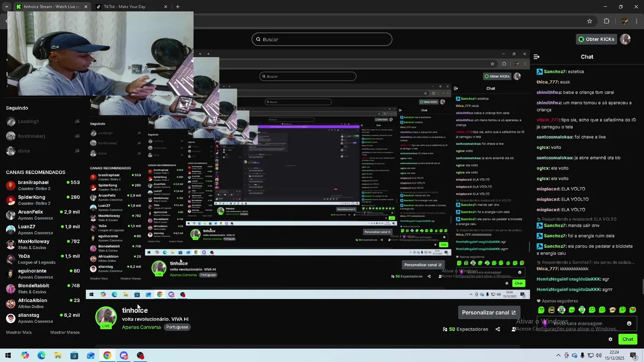
Task: Click the Portuguese language tag
Action: click(x=177, y=327)
